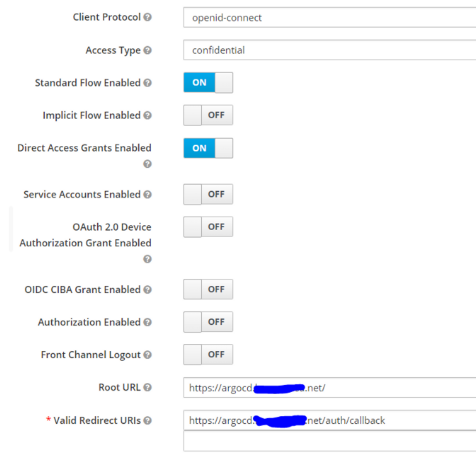Enable the Implicit Flow toggle
This screenshot has width=476, height=454.
pyautogui.click(x=208, y=115)
